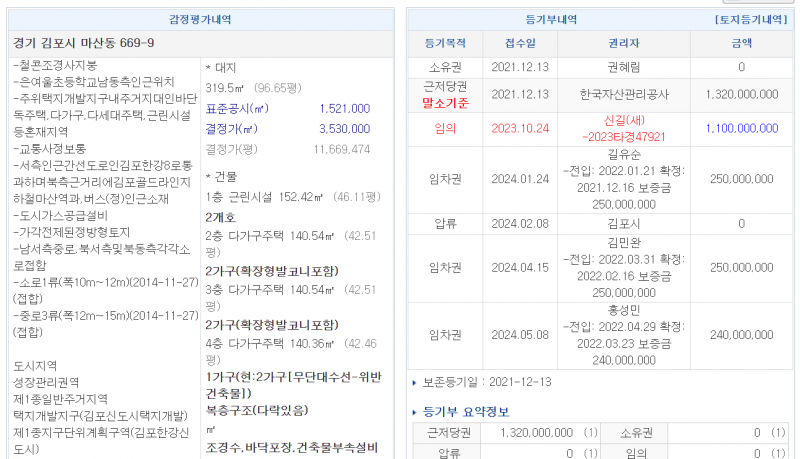
Task: Click the 압류 row dated 2024.02.08
Action: (445, 224)
